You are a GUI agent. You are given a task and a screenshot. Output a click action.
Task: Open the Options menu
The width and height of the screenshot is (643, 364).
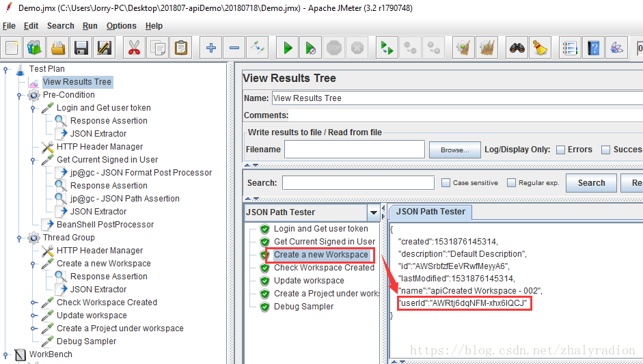[x=122, y=26]
